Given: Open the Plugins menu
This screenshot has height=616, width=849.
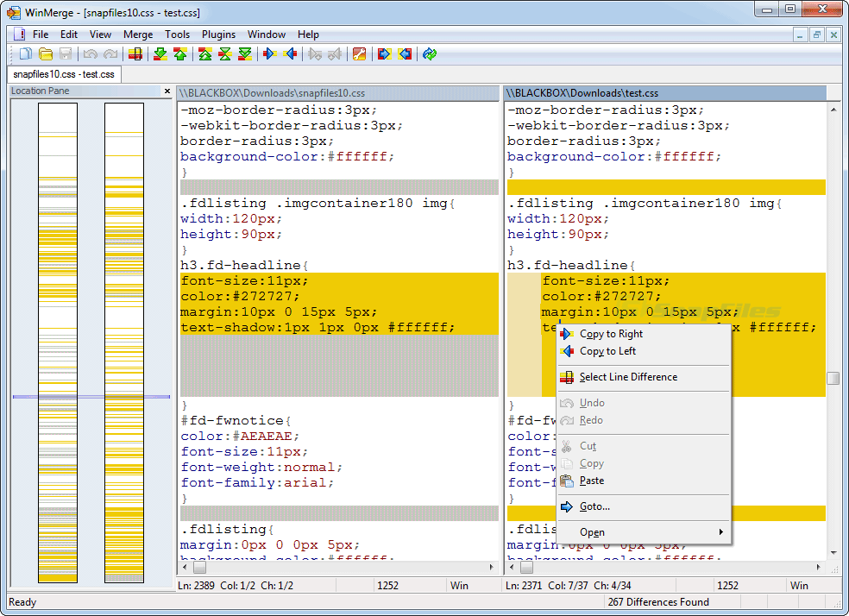Looking at the screenshot, I should click(218, 35).
